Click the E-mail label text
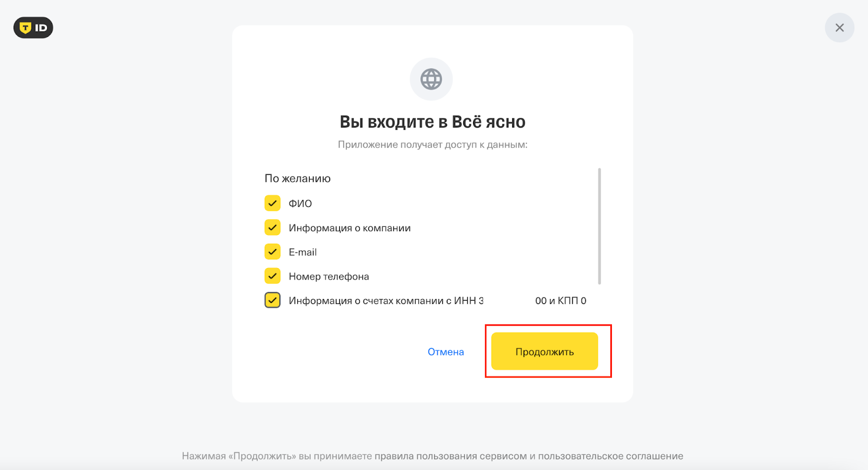The height and width of the screenshot is (470, 868). tap(303, 252)
